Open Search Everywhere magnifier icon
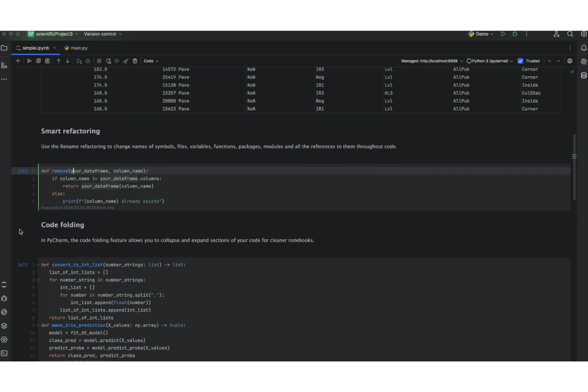The width and height of the screenshot is (588, 392). click(x=570, y=34)
